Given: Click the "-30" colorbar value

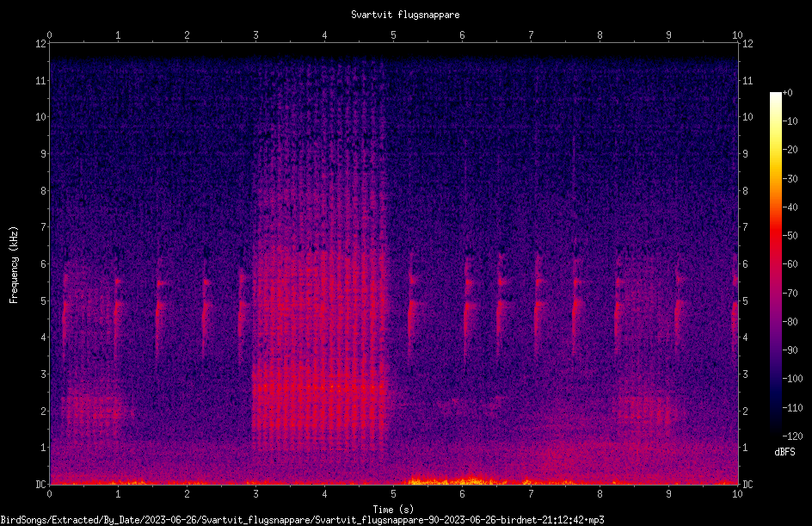Looking at the screenshot, I should [x=790, y=179].
